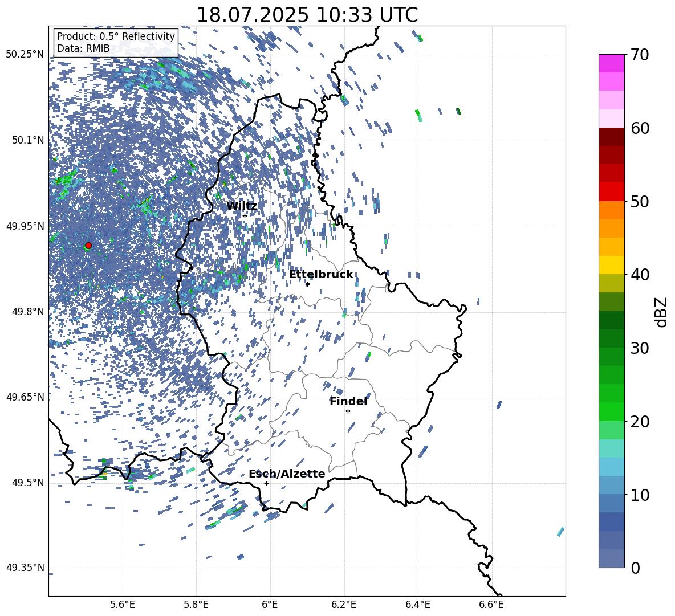Click the 70 dBZ colorbar tick label
The image size is (675, 616).
point(640,55)
